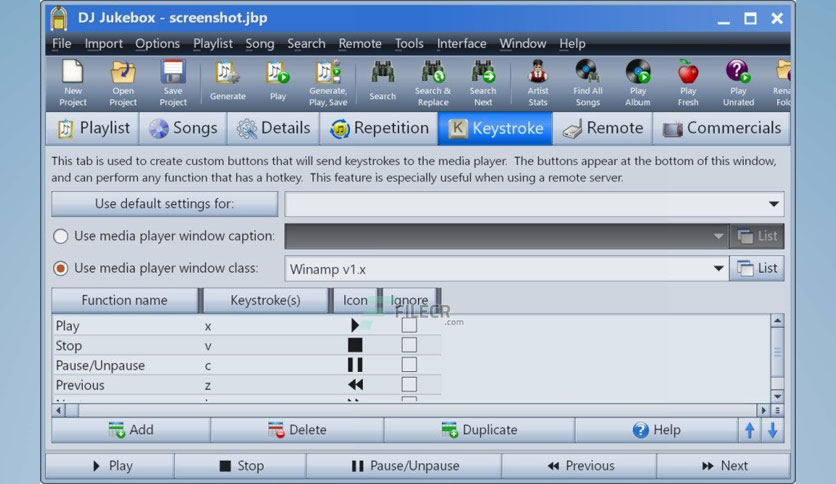Click the Duplicate function button
Screen dimensions: 836x484
[x=479, y=430]
